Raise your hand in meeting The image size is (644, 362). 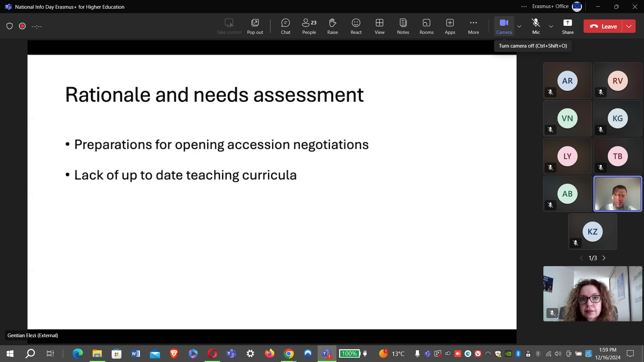[332, 26]
